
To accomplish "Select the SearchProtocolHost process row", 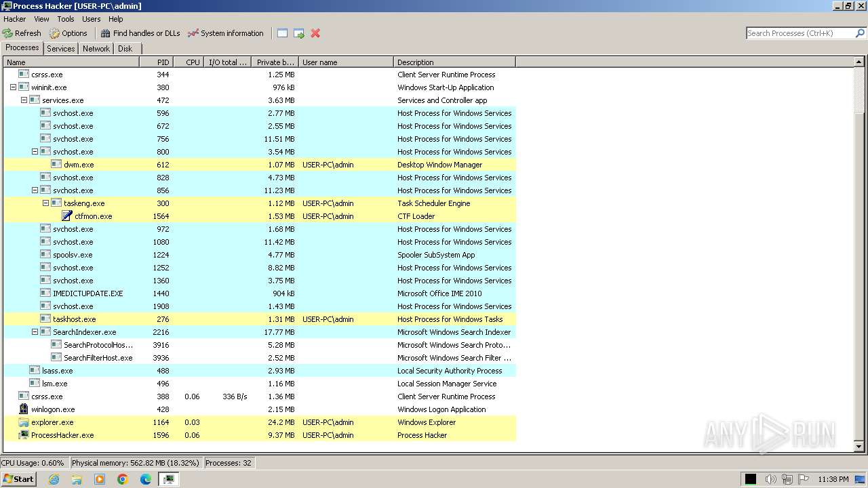I will coord(260,345).
